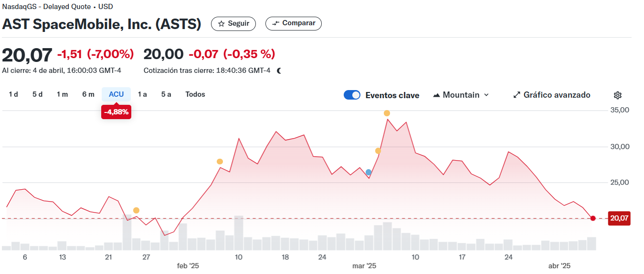Click the Comparar button
Screen dimensions: 644x274
coord(294,23)
